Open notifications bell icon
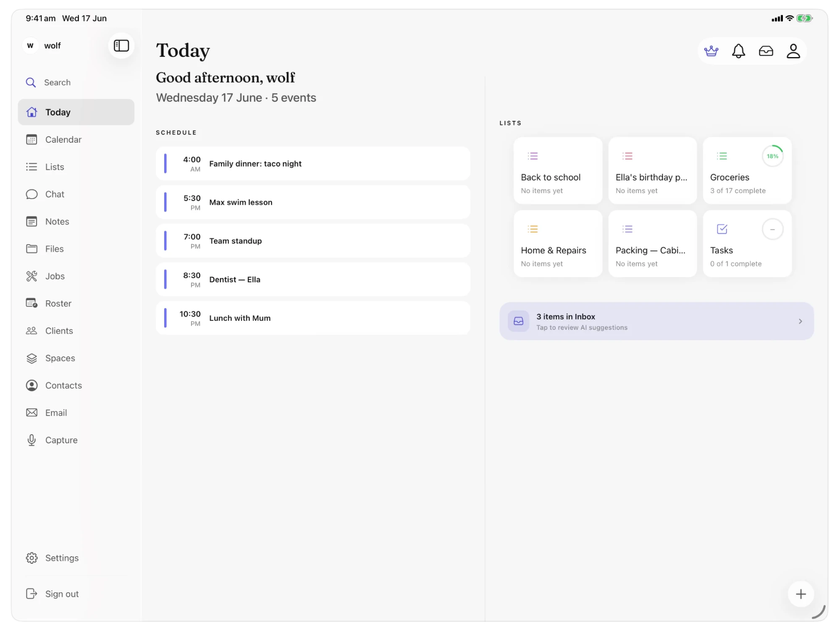Viewport: 840px width, 628px height. click(x=738, y=51)
